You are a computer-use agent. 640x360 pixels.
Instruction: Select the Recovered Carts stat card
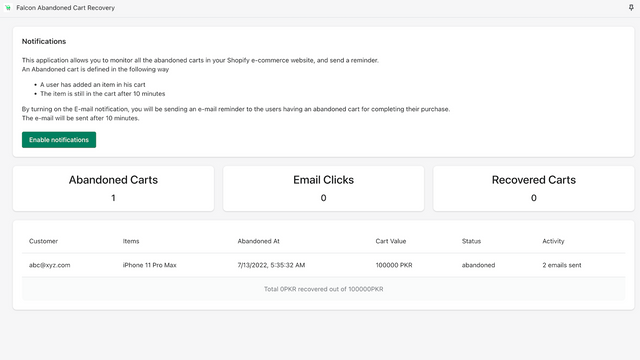click(x=533, y=189)
